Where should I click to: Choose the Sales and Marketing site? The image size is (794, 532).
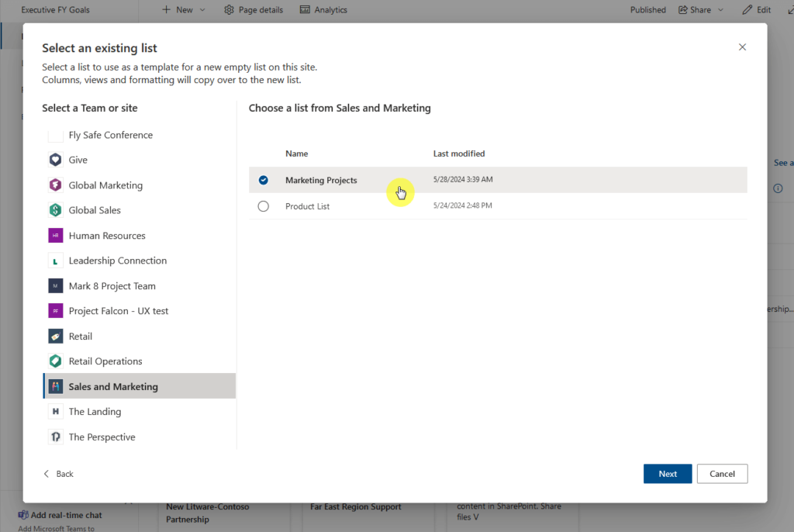(x=140, y=386)
